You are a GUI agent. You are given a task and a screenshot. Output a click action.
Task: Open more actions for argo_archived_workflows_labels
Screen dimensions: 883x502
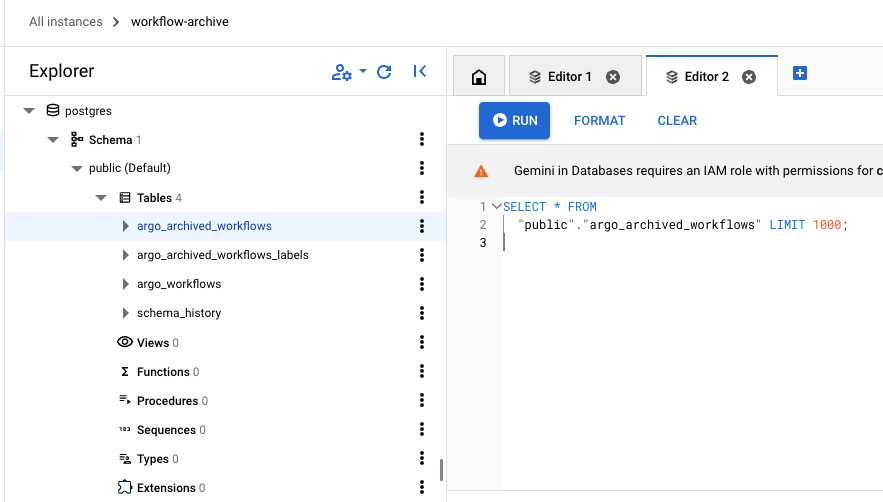[x=422, y=255]
